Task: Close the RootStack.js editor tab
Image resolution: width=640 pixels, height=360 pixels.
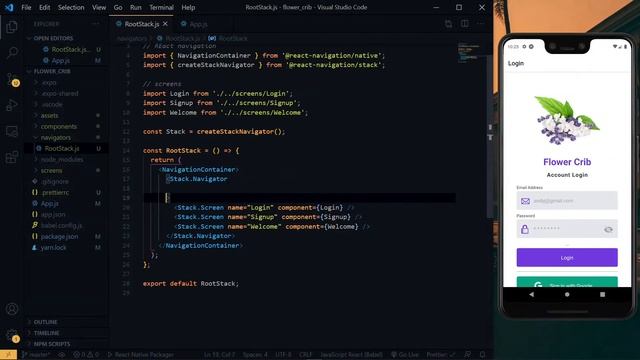Action: (x=165, y=24)
